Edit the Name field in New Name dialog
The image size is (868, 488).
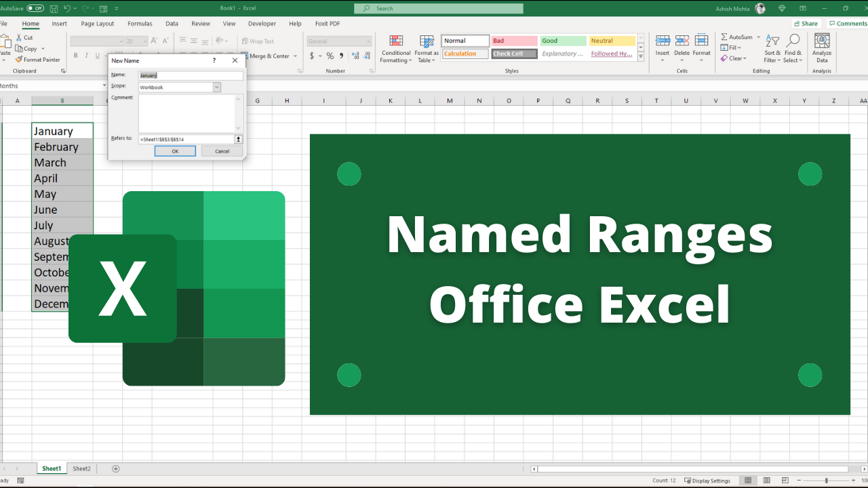click(191, 75)
